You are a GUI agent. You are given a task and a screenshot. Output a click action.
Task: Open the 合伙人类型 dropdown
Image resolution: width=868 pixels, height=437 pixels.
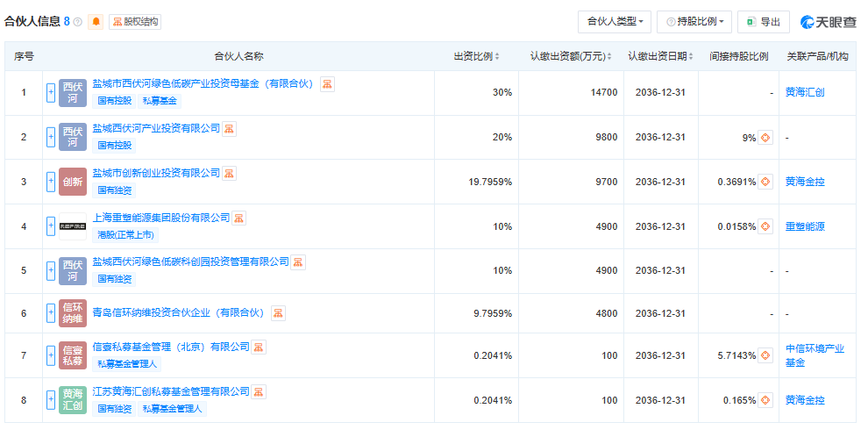pyautogui.click(x=615, y=22)
